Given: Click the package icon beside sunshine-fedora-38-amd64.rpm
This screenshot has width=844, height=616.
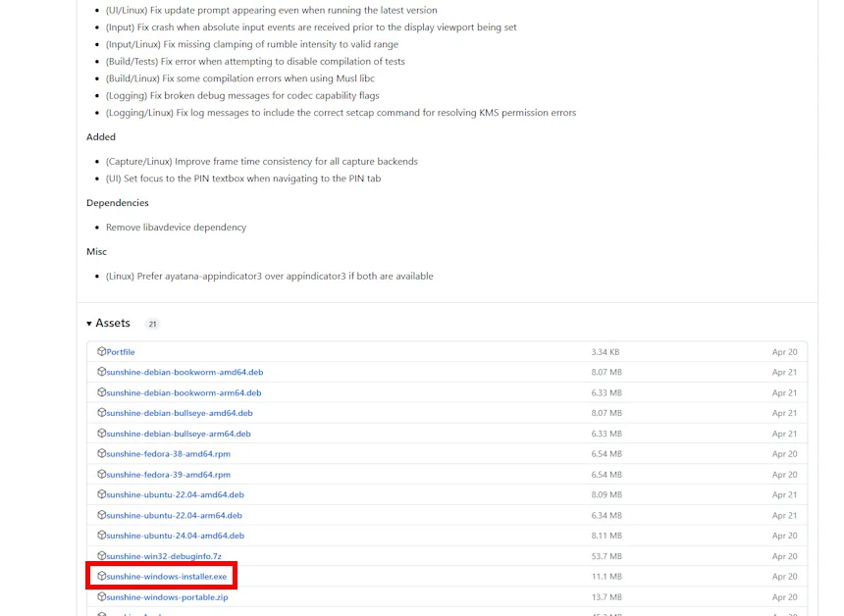Looking at the screenshot, I should [x=101, y=454].
